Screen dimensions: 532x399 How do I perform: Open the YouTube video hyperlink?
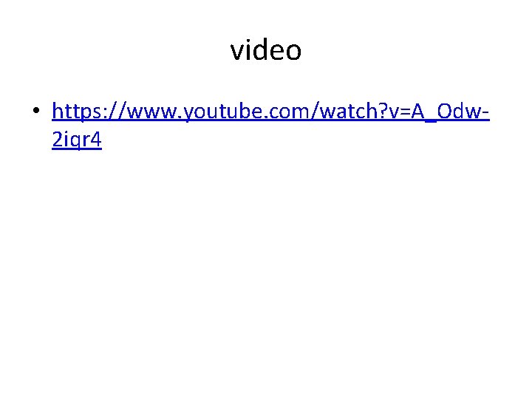270,112
